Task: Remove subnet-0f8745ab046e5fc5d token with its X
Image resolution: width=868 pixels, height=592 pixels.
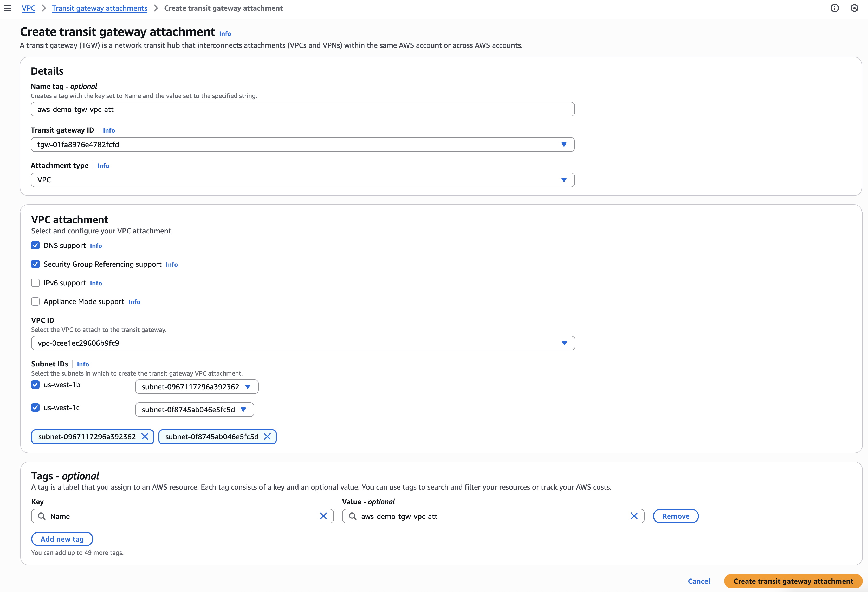Action: [x=267, y=436]
